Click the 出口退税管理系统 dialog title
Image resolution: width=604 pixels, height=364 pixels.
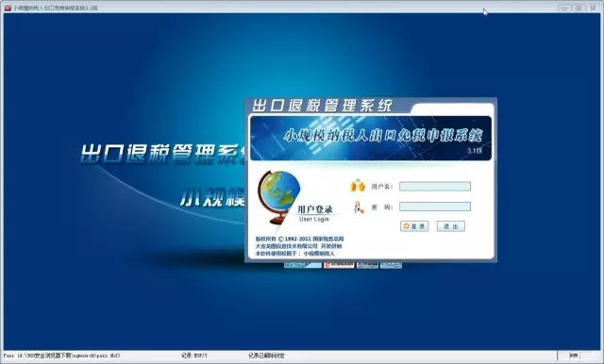[x=322, y=106]
